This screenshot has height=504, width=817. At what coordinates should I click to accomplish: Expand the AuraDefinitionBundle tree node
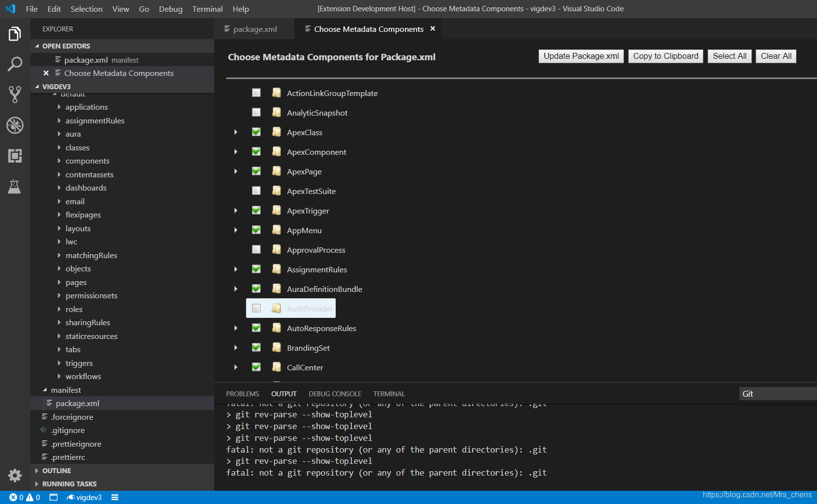235,288
